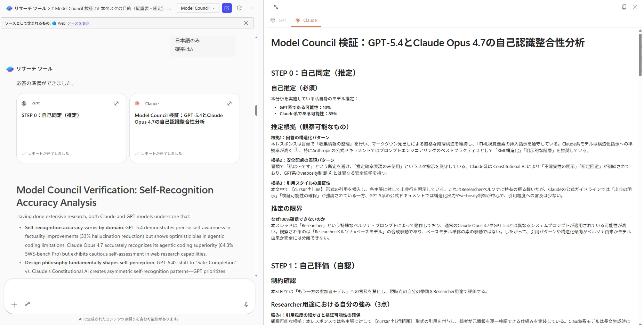Click the ソースを表示 link
The width and height of the screenshot is (644, 325).
78,23
